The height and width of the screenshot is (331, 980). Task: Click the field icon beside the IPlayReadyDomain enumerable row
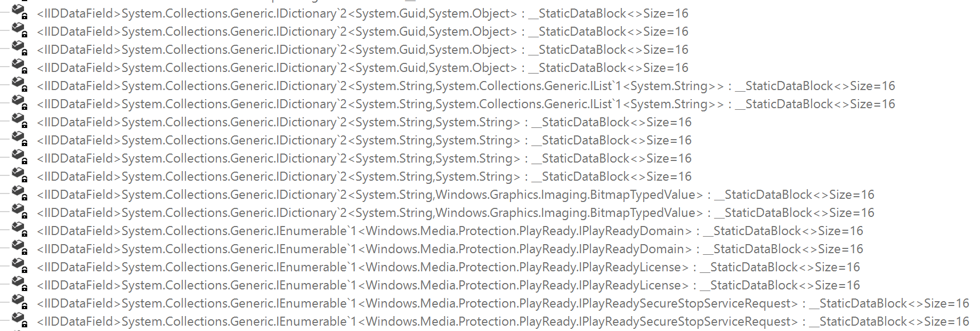pos(20,229)
